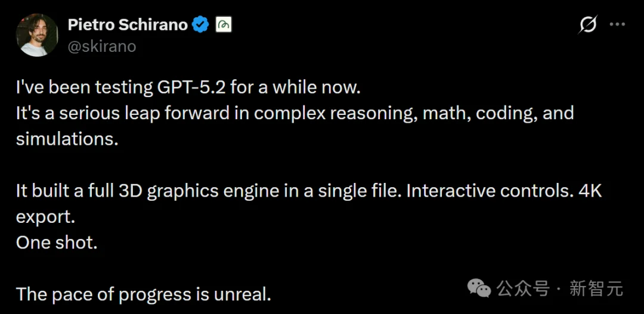Click "The pace of progress is unreal."
Screen dimensions: 644x314
144,294
